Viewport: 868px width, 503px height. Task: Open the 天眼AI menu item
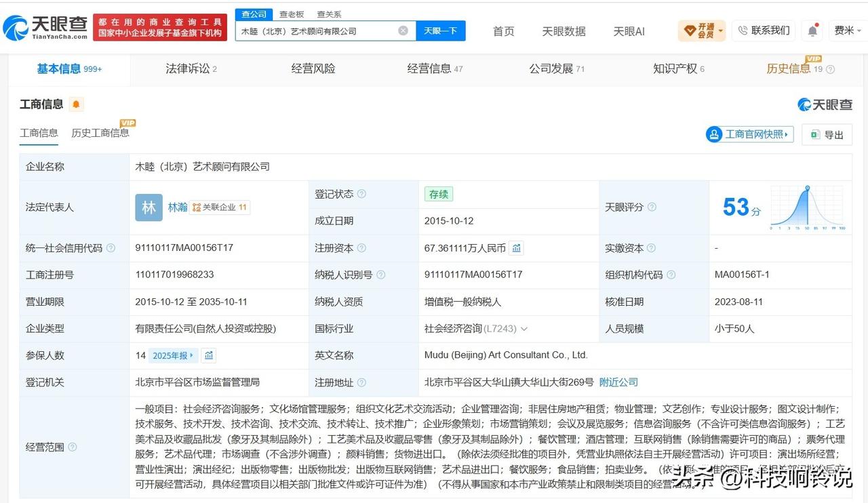629,31
